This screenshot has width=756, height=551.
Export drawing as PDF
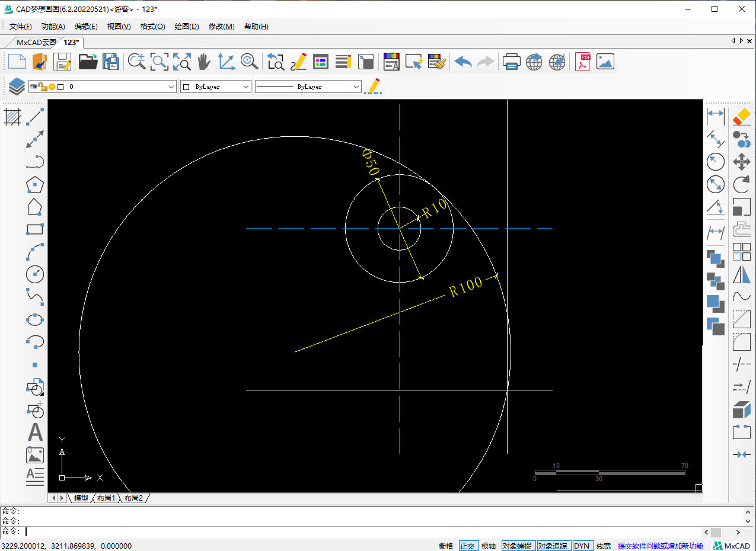click(583, 62)
